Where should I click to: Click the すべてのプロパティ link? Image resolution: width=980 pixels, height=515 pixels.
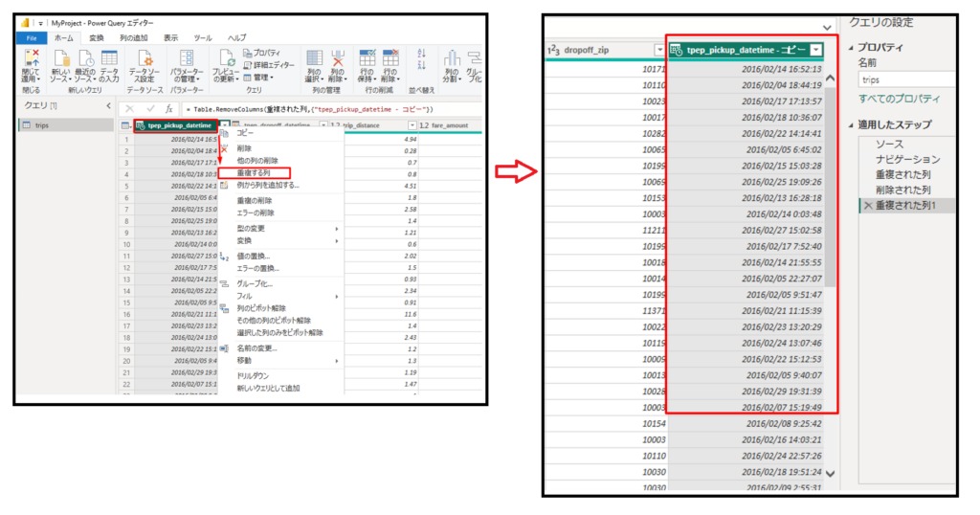point(899,99)
